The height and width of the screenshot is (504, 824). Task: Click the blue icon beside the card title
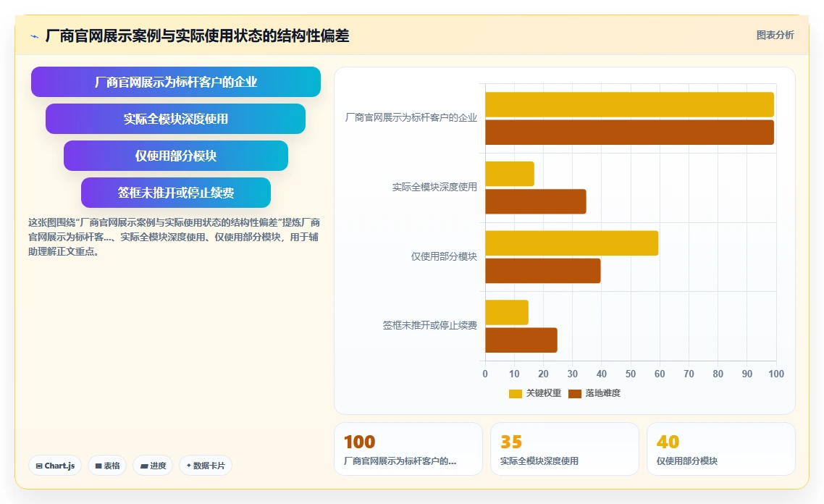click(x=35, y=36)
